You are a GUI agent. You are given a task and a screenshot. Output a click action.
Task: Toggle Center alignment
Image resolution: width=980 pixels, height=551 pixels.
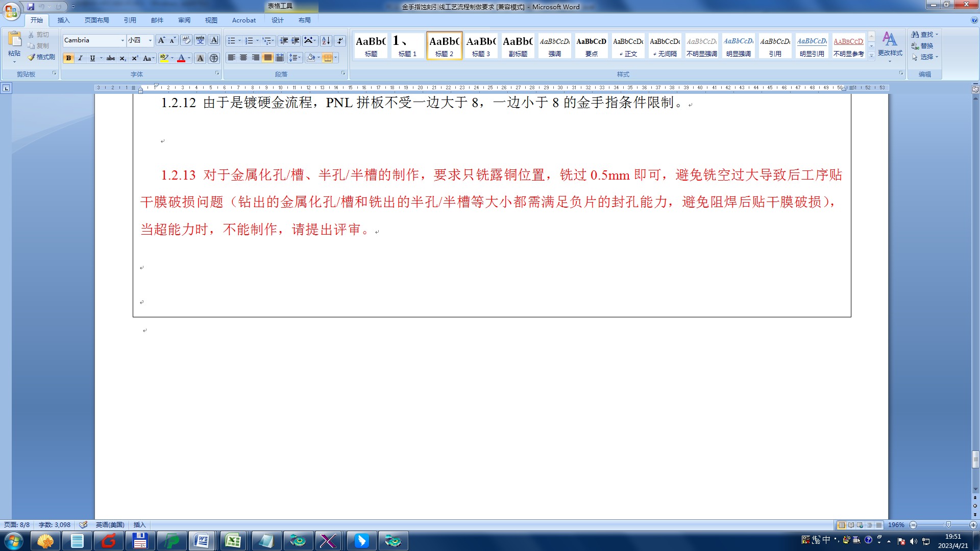(x=243, y=58)
